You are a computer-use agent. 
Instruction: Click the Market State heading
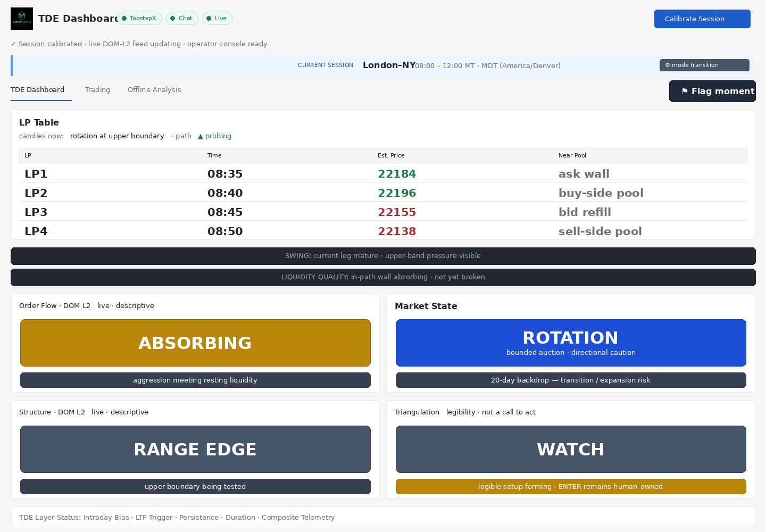(x=426, y=306)
